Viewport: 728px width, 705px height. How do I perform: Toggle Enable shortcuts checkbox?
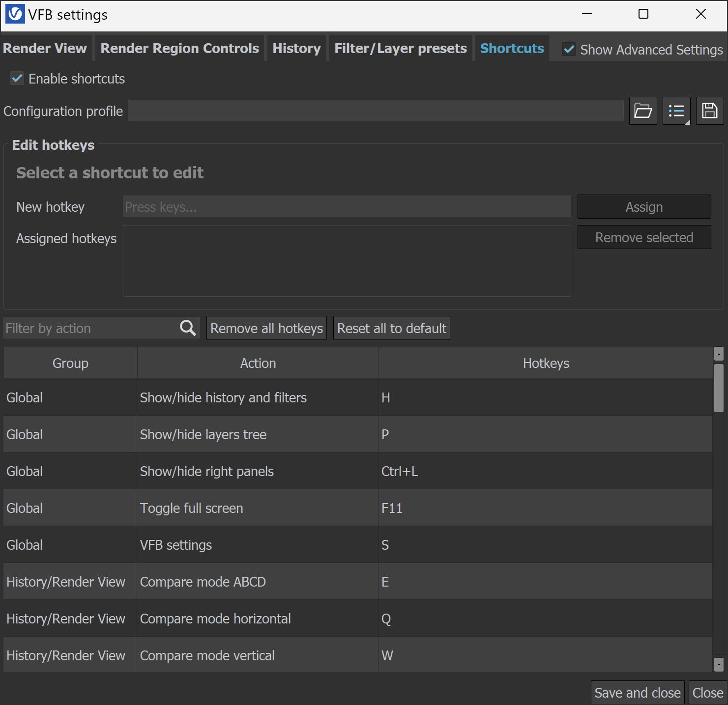click(x=17, y=78)
